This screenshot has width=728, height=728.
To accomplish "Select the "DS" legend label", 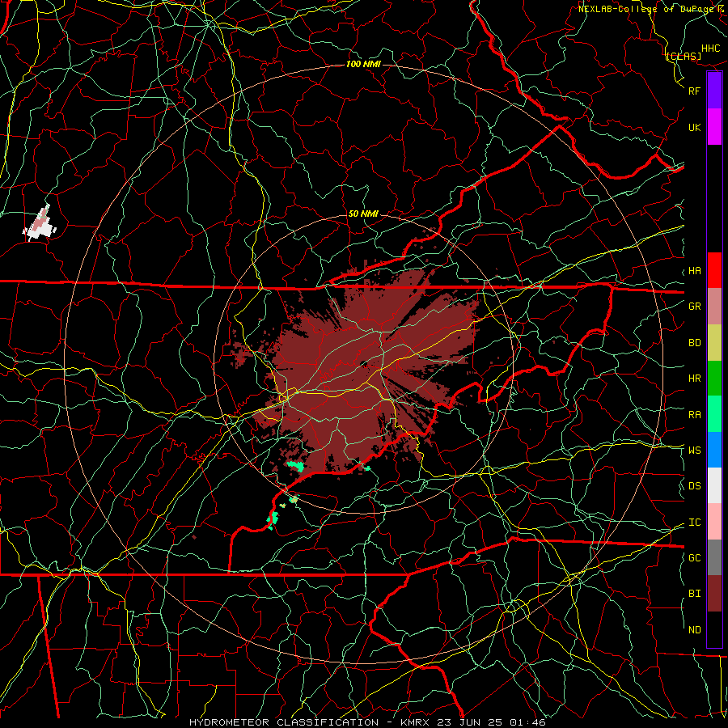I will tap(695, 485).
